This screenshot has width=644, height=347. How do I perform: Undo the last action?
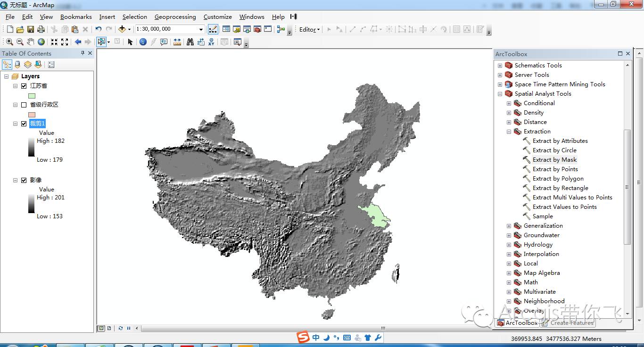click(x=99, y=29)
